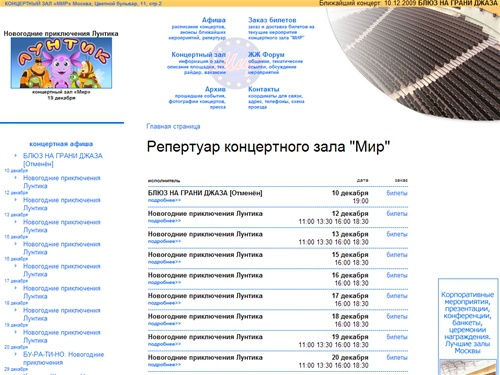Open sidebar Лунтика link above 15 декабря
This screenshot has height=375, width=500.
click(x=62, y=226)
